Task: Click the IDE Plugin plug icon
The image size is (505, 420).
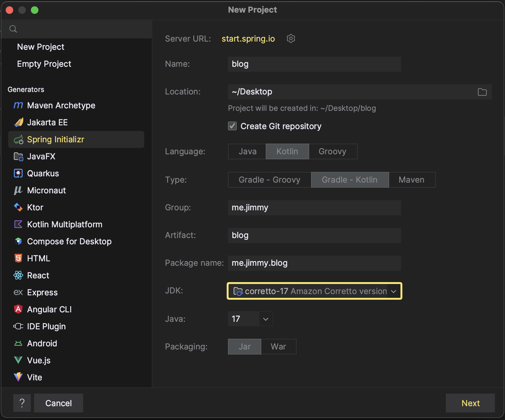Action: coord(18,326)
